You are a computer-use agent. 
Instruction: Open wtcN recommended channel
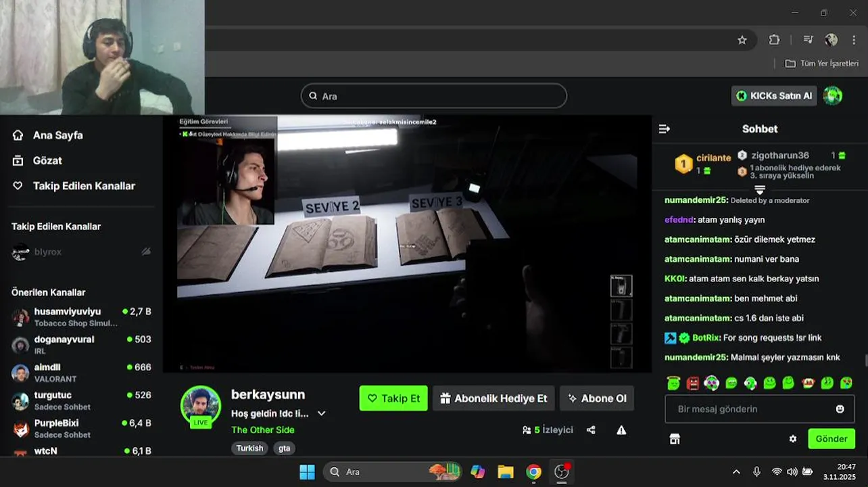(x=81, y=450)
